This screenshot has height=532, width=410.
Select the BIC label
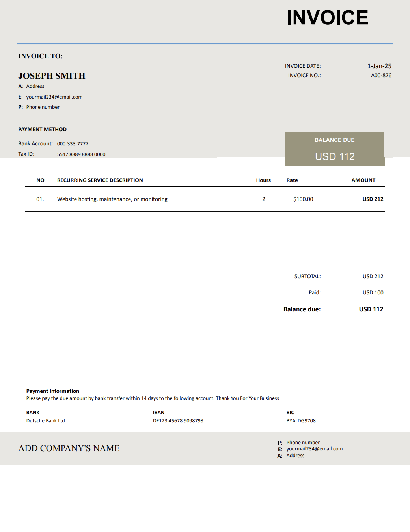[x=290, y=413]
